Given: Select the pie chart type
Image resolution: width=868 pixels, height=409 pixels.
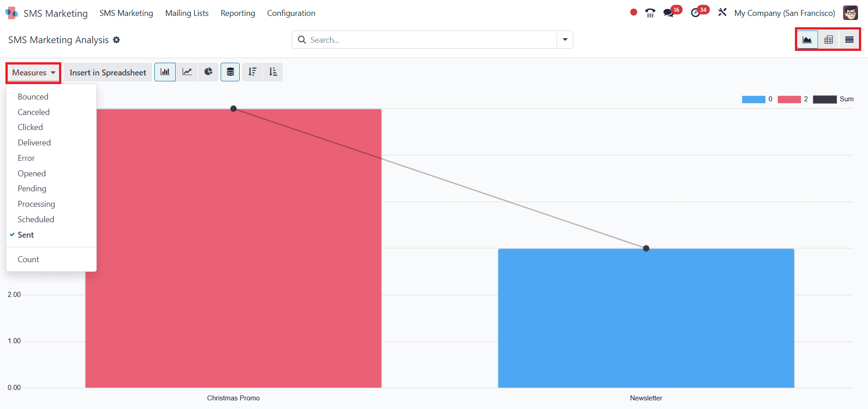Looking at the screenshot, I should coord(208,72).
